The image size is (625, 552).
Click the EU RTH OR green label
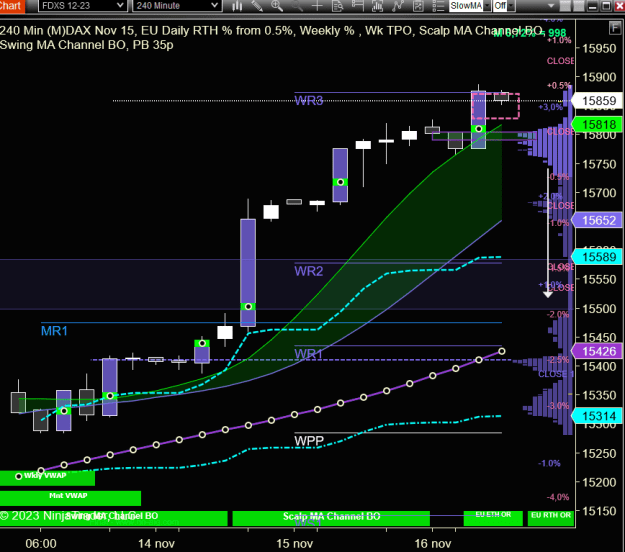pyautogui.click(x=551, y=518)
